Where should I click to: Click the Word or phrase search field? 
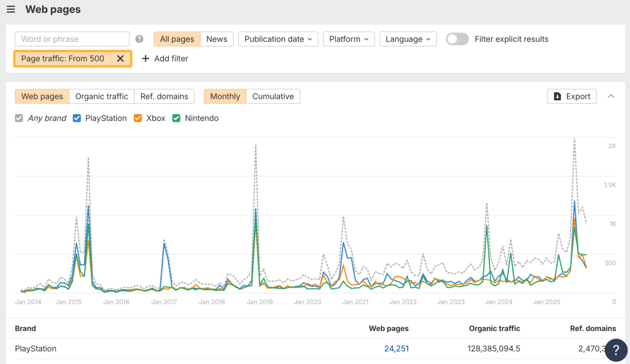[x=72, y=39]
